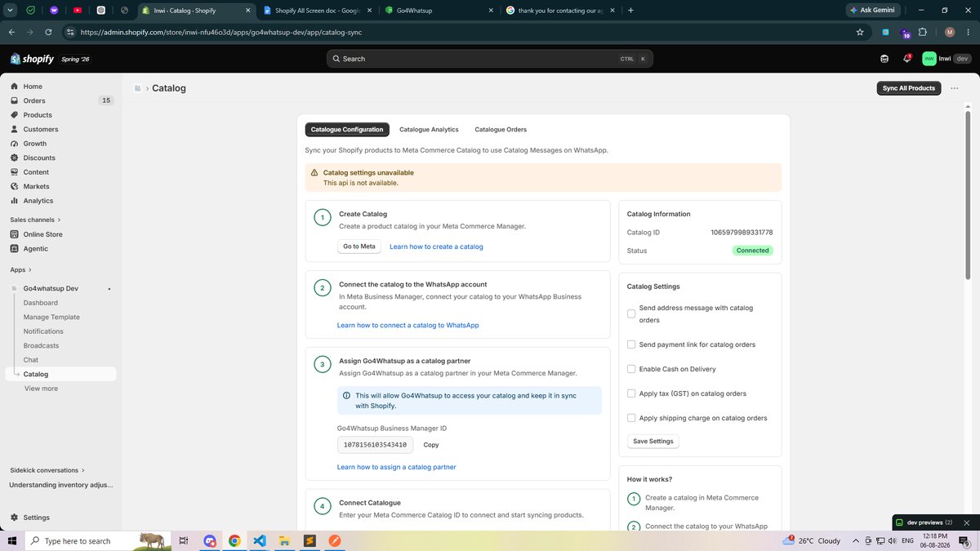Click the Go to Meta button
Viewport: 980px width, 551px height.
pyautogui.click(x=359, y=247)
